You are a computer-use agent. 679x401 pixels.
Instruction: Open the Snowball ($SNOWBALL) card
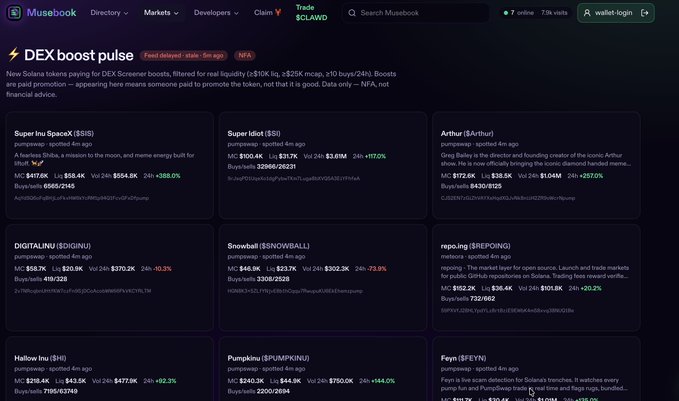pos(323,278)
